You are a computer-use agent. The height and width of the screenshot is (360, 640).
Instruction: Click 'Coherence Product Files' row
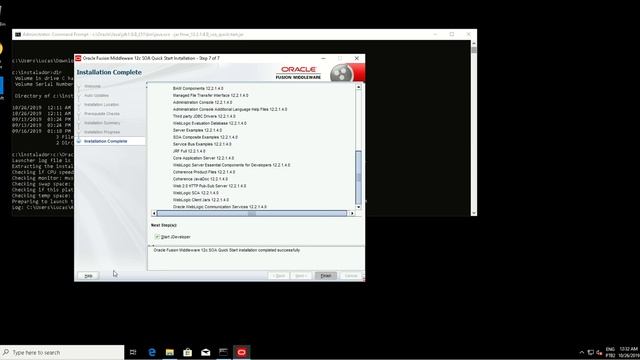pyautogui.click(x=204, y=172)
